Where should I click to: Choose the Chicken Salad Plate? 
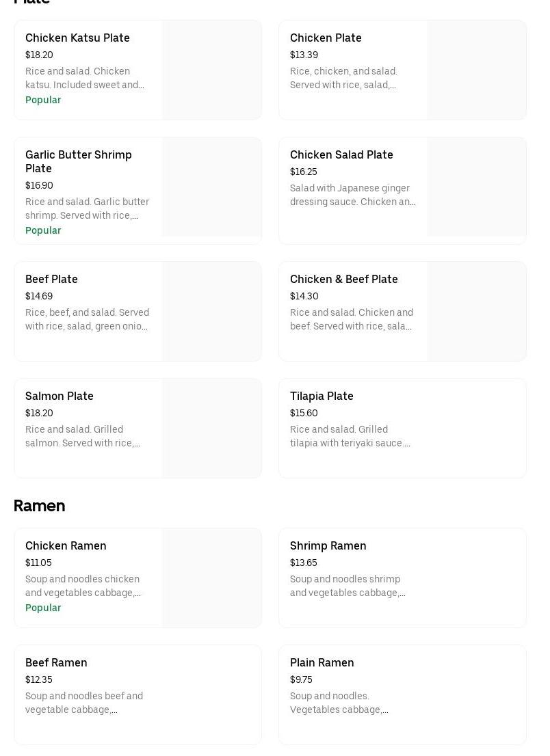coord(341,155)
